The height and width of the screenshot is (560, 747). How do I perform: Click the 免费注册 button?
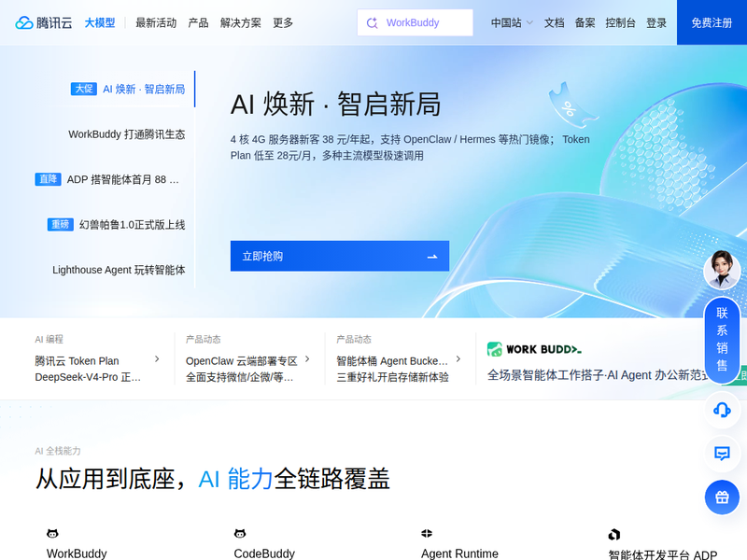click(712, 22)
